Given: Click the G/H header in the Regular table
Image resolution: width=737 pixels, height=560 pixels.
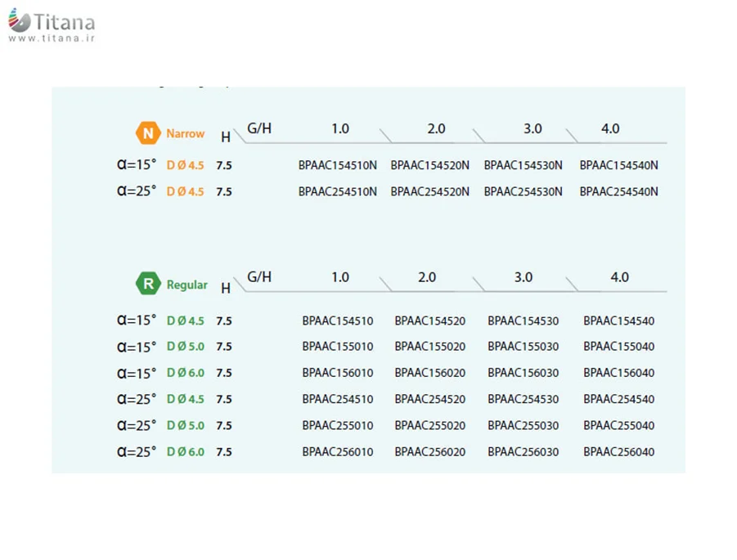Looking at the screenshot, I should click(x=259, y=277).
